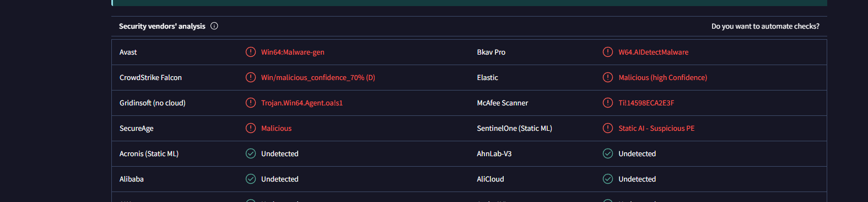Viewport: 868px width, 202px height.
Task: Click the AliCloud Undetected result text
Action: point(637,179)
